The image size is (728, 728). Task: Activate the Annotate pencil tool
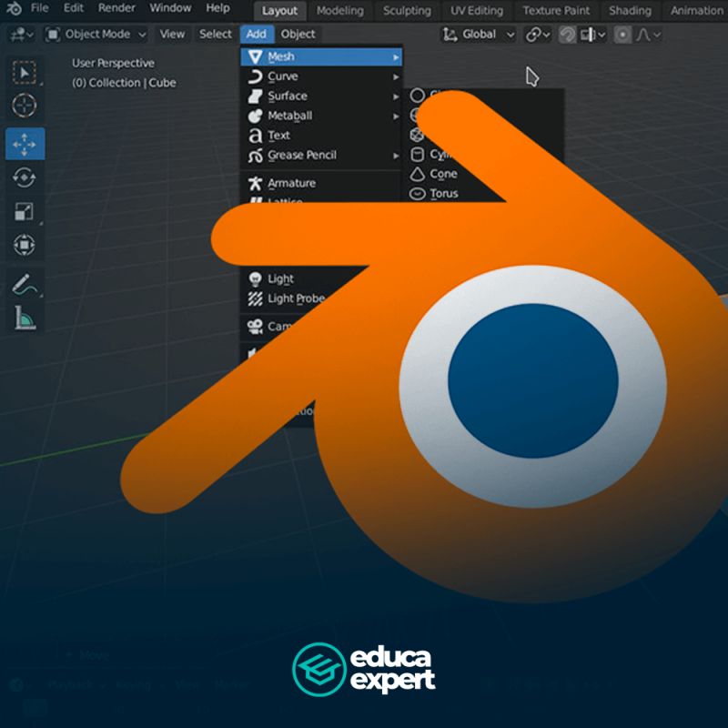tap(25, 284)
